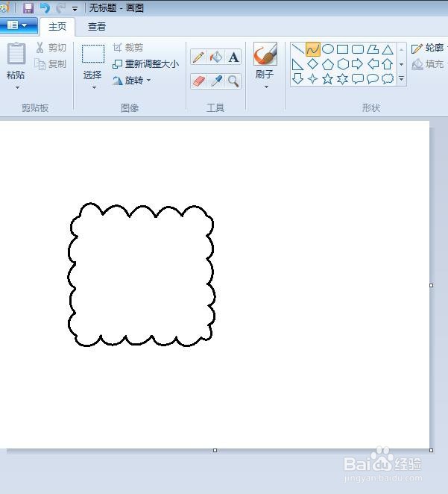Select the Fill with color bucket tool
The height and width of the screenshot is (494, 448).
216,57
